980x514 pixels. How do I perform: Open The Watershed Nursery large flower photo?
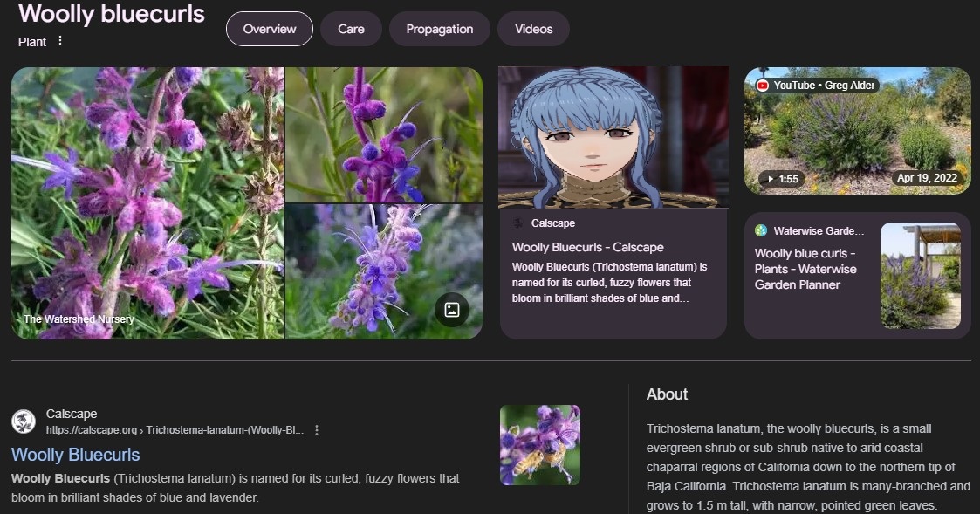(147, 203)
